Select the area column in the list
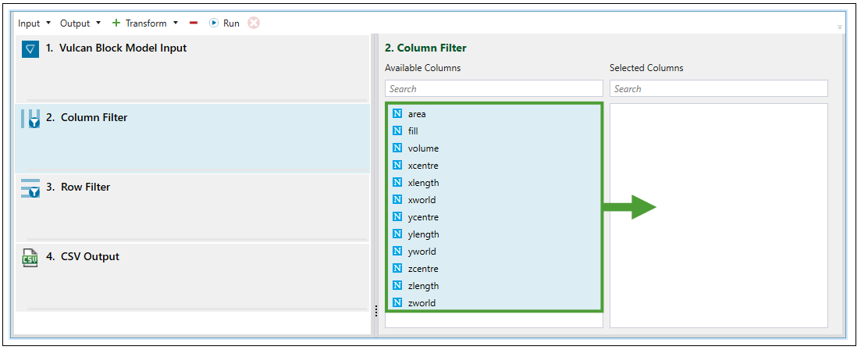This screenshot has height=350, width=868. coord(417,114)
